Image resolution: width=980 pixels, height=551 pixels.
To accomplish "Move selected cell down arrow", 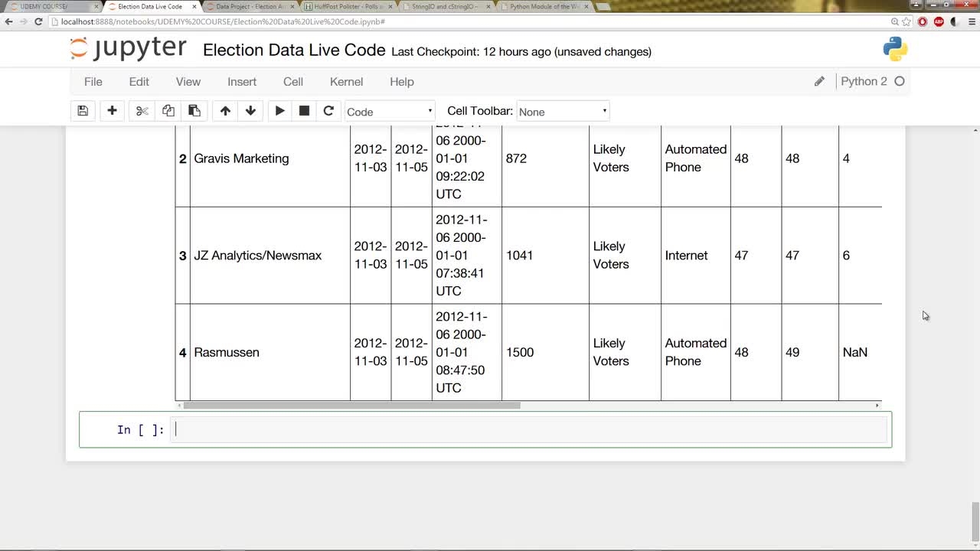I will tap(250, 111).
